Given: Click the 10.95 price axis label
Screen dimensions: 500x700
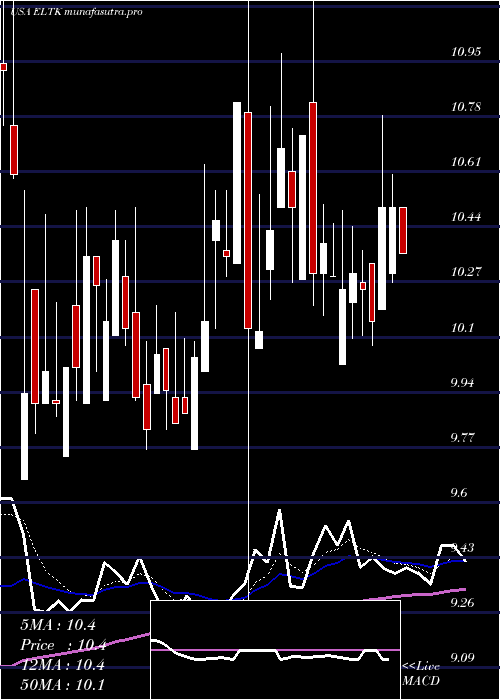Looking at the screenshot, I should (466, 52).
